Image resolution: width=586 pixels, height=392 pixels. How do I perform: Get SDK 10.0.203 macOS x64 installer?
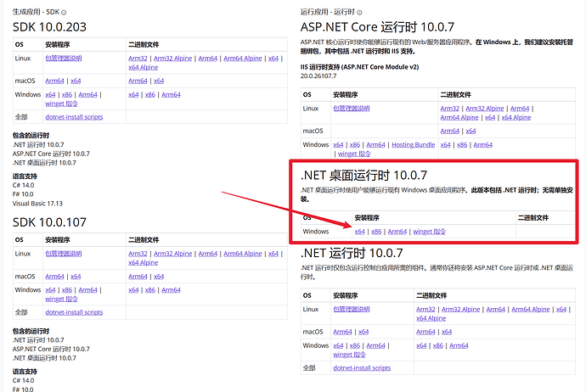[76, 81]
